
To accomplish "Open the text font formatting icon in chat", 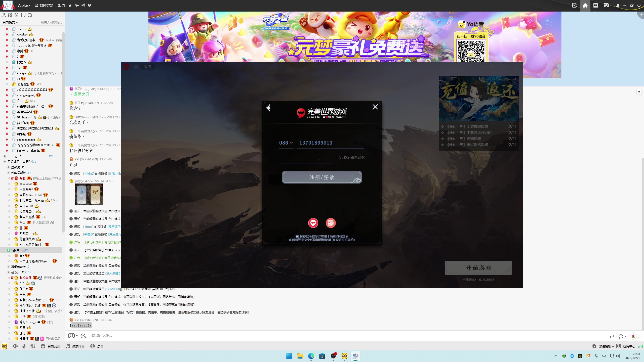I will pyautogui.click(x=83, y=336).
